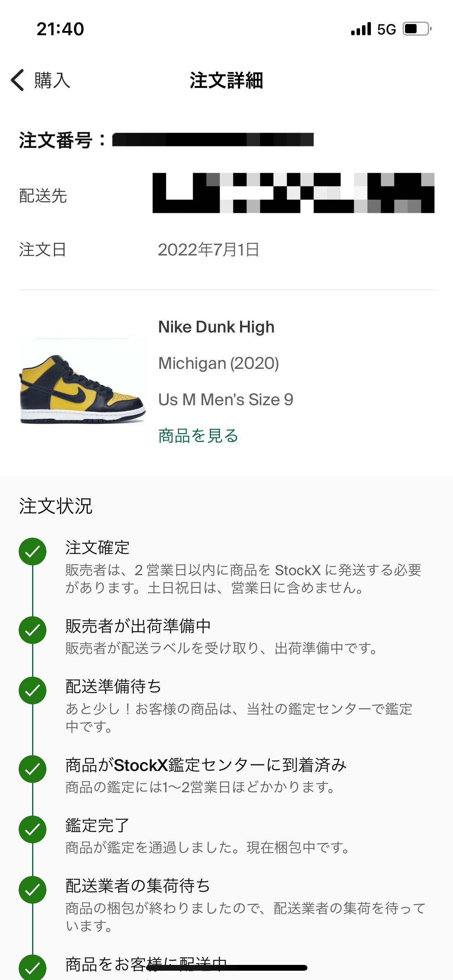Tap the Nike Dunk High product title
This screenshot has width=453, height=980.
[x=216, y=327]
